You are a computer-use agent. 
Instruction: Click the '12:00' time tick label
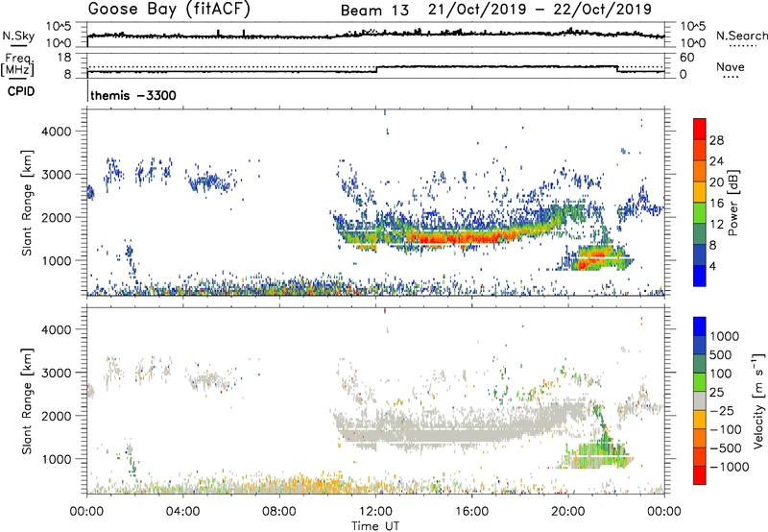tap(375, 512)
